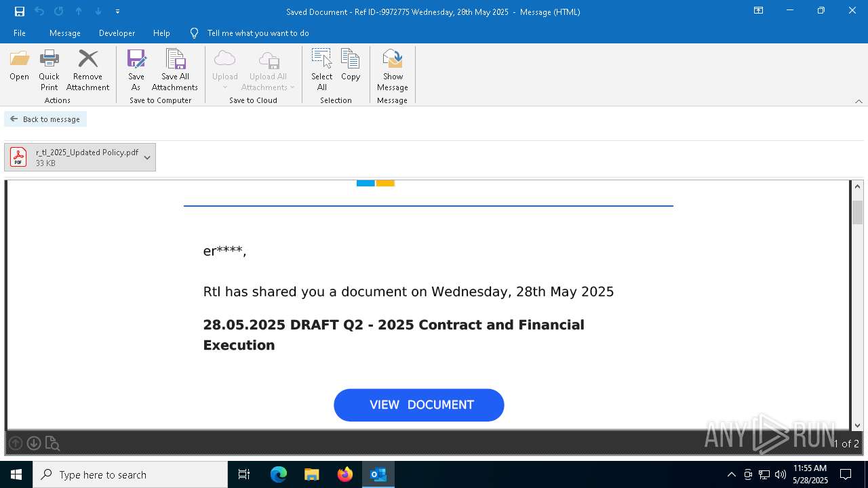Click the taskbar search box
The width and height of the screenshot is (868, 488).
(x=130, y=474)
